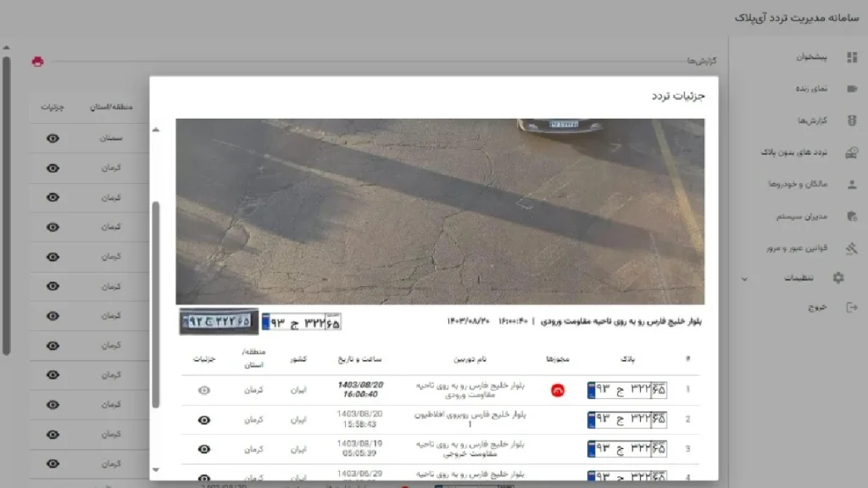Click the پلاک column header
Screen dimensions: 868x488
[627, 359]
